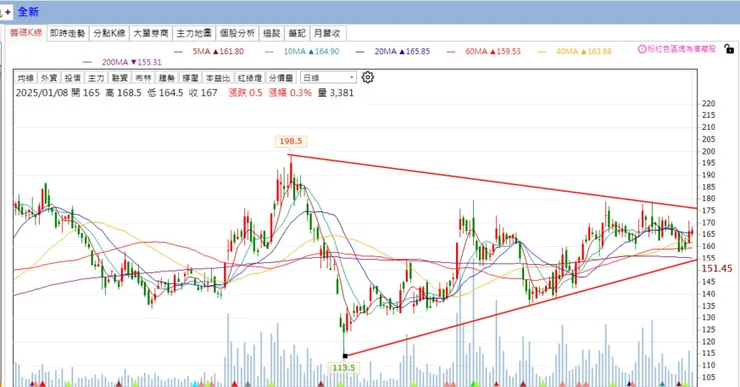Open the 筆記 tab
740x387 pixels.
tap(297, 33)
